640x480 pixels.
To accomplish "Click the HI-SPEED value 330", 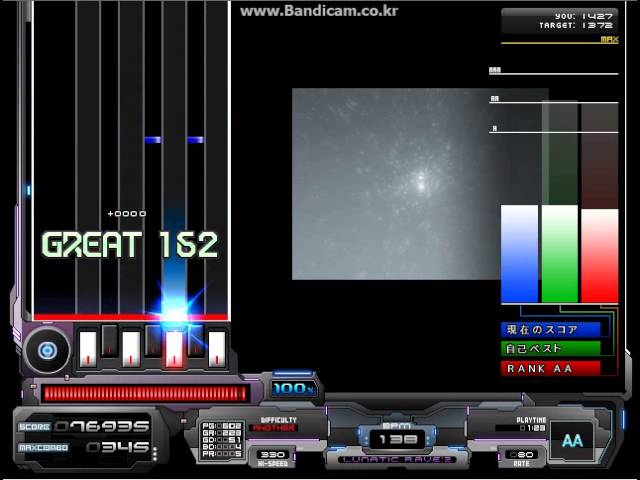I will click(272, 455).
